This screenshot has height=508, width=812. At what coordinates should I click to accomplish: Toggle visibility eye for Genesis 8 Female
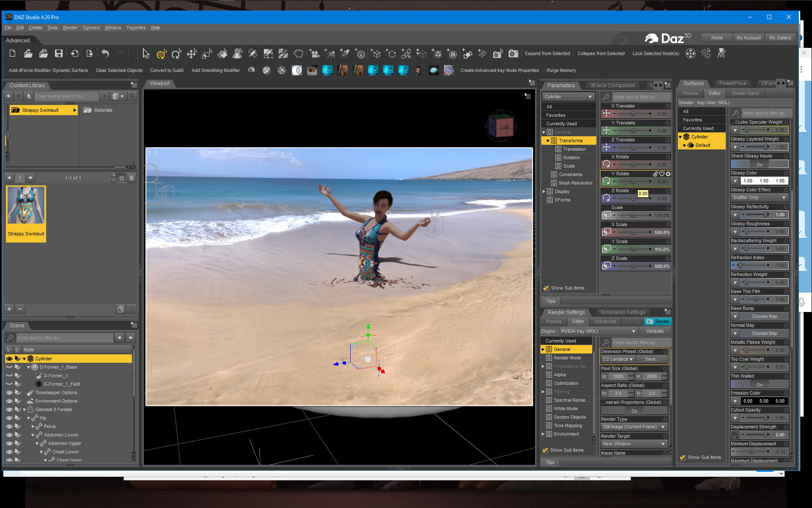pos(9,409)
